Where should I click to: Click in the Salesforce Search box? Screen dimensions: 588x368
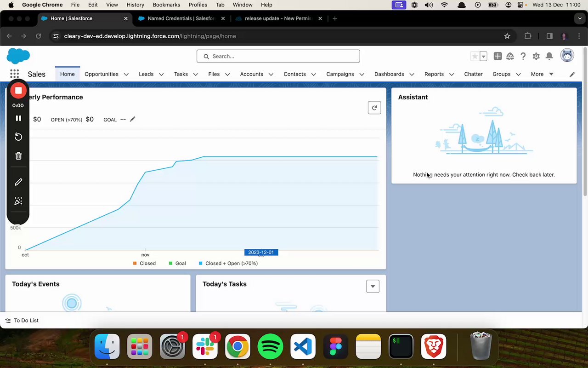pos(278,56)
